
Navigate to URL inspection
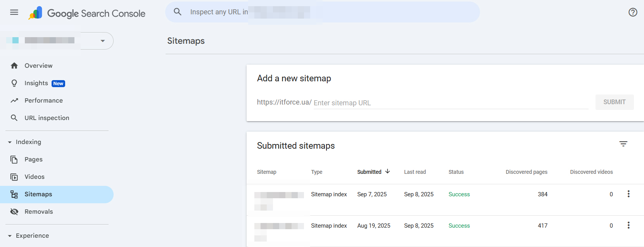(47, 118)
